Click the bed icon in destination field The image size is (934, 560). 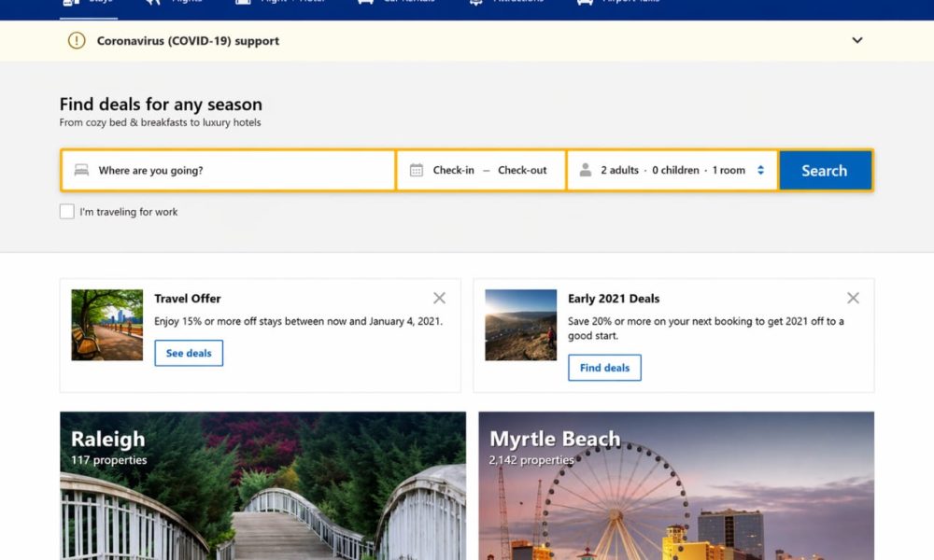point(81,171)
